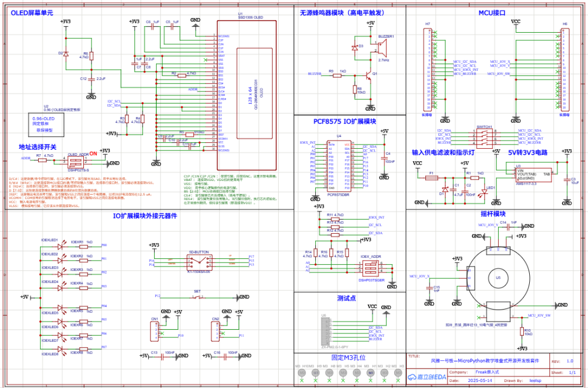
Task: Select the H7 pin header connector
Action: pos(427,70)
